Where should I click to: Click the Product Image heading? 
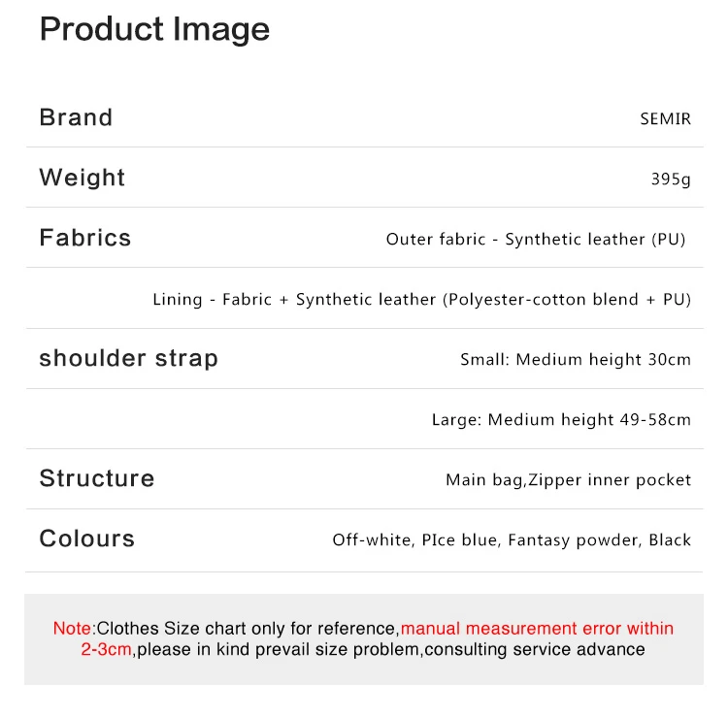pos(154,30)
